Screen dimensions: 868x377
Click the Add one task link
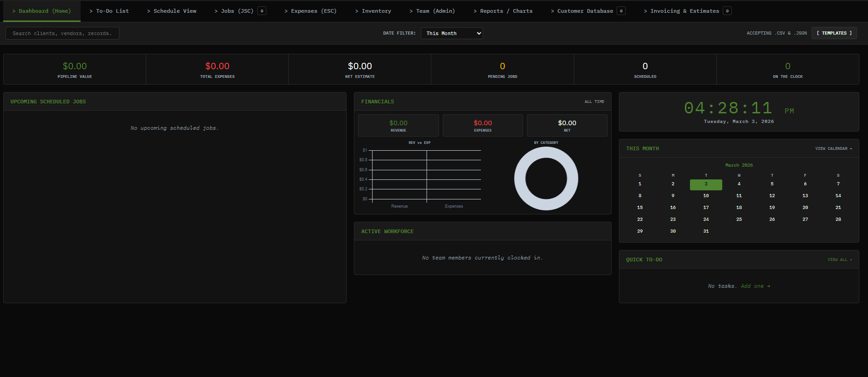755,286
